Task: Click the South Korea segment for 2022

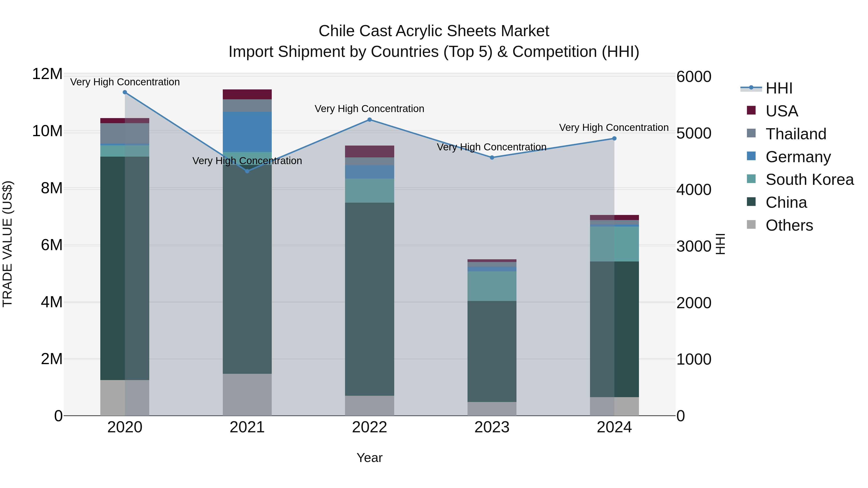Action: point(370,191)
